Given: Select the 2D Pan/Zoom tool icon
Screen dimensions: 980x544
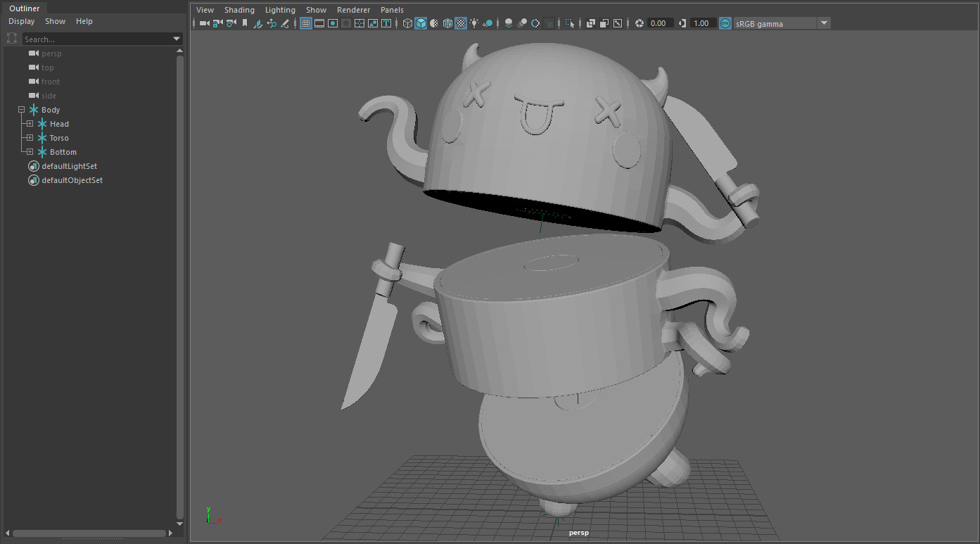Looking at the screenshot, I should (x=272, y=23).
